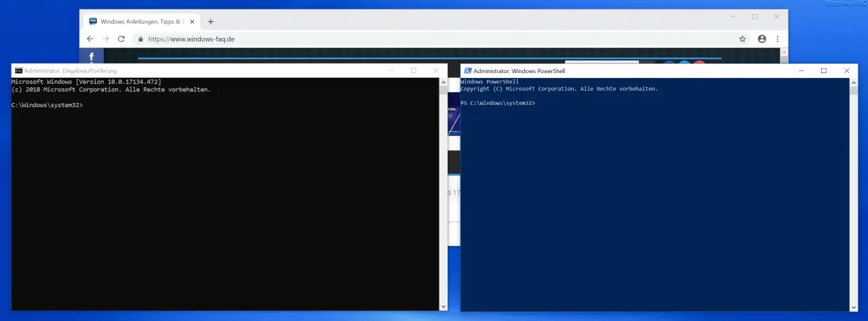Minimize the Eingabeaufforderung window
Viewport: 868px width, 321px height.
coord(391,70)
